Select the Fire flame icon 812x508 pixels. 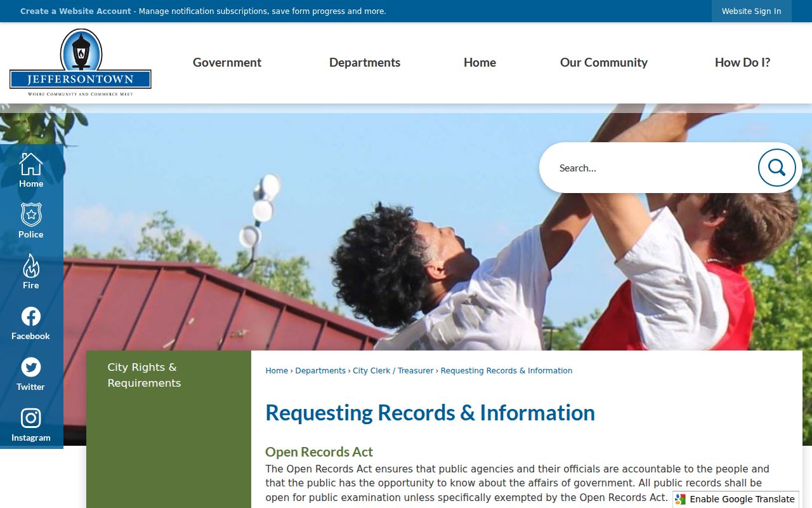(30, 266)
